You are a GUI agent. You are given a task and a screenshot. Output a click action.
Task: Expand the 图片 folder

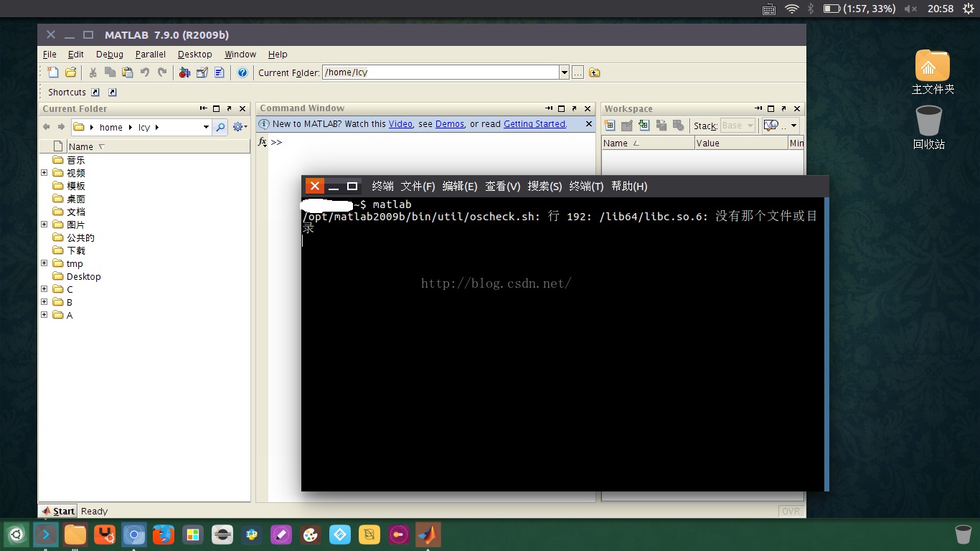click(x=44, y=225)
